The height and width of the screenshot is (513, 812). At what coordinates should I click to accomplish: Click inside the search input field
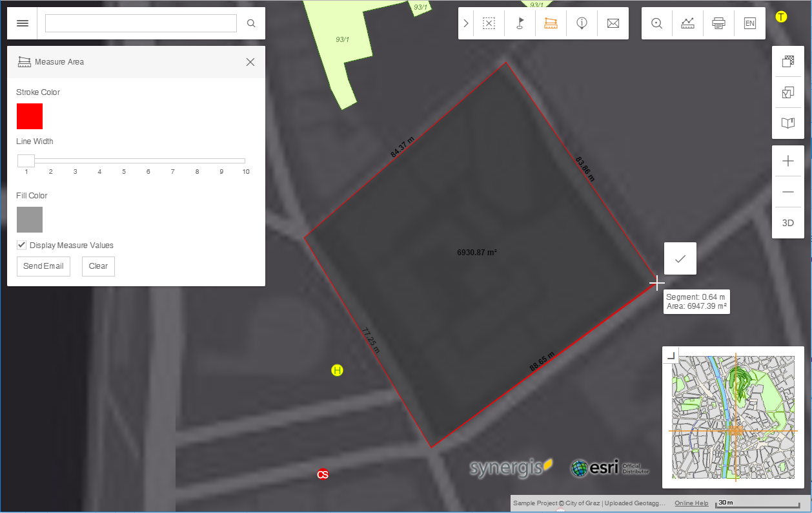click(140, 23)
